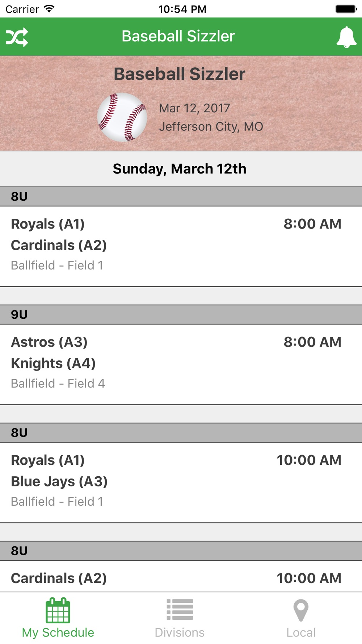Screen dimensions: 362x644
Task: Tap the shuffle icon in header
Action: pos(17,37)
